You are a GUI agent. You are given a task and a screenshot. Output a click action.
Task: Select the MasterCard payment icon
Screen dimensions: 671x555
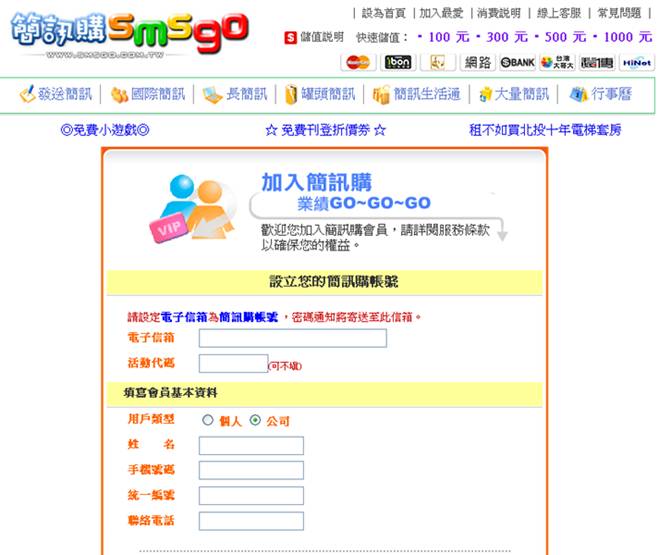(x=358, y=62)
